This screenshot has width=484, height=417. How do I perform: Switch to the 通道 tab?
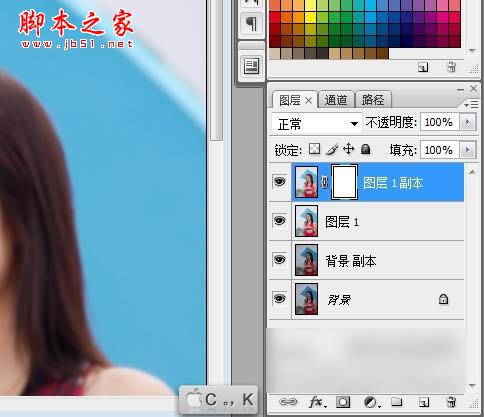(x=336, y=100)
